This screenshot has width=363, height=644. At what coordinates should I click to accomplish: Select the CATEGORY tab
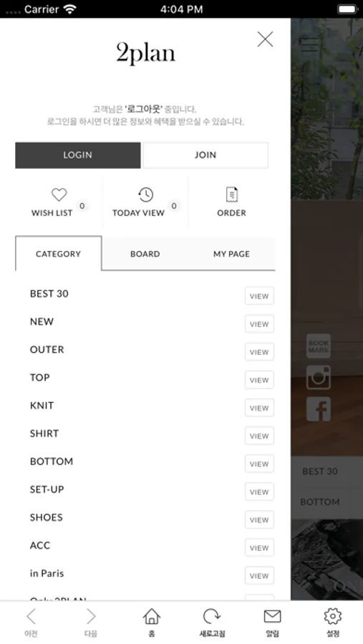(59, 254)
